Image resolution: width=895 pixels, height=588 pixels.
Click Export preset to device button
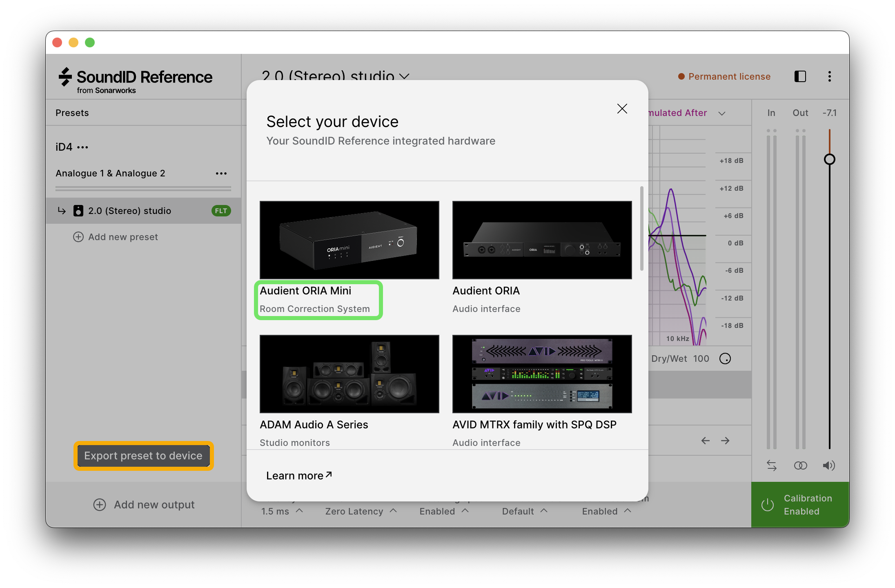(x=143, y=456)
